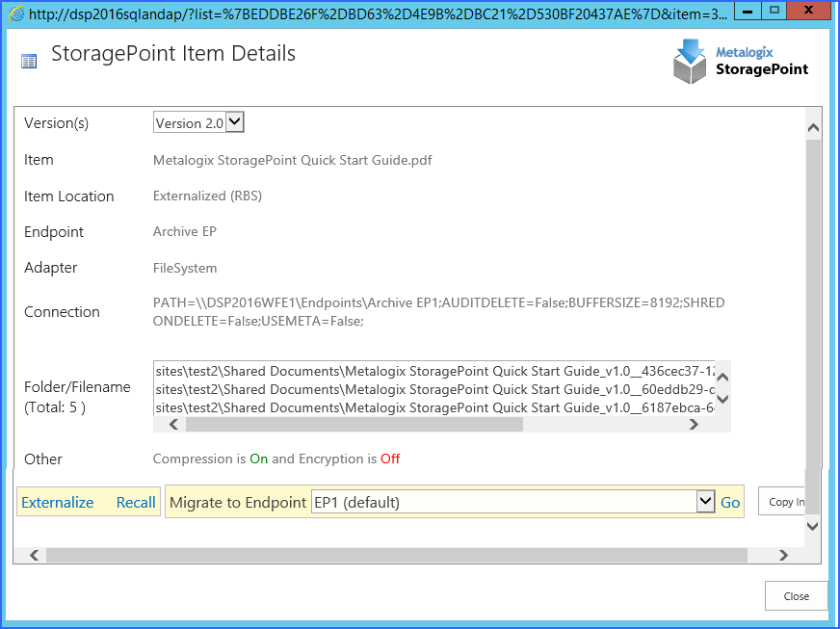Select the filename row containing 60eddb29
Viewport: 840px width, 629px height.
pos(434,389)
